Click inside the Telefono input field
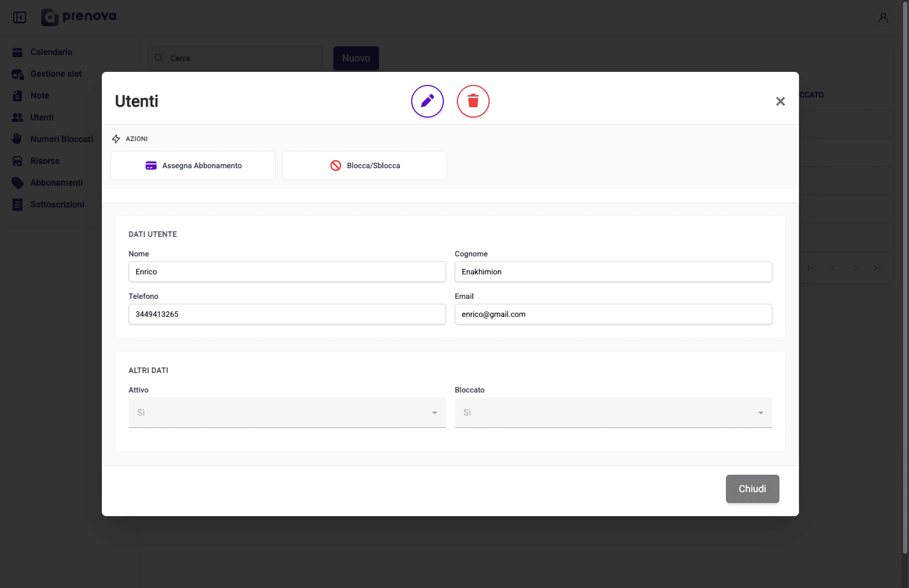This screenshot has height=588, width=909. 287,314
